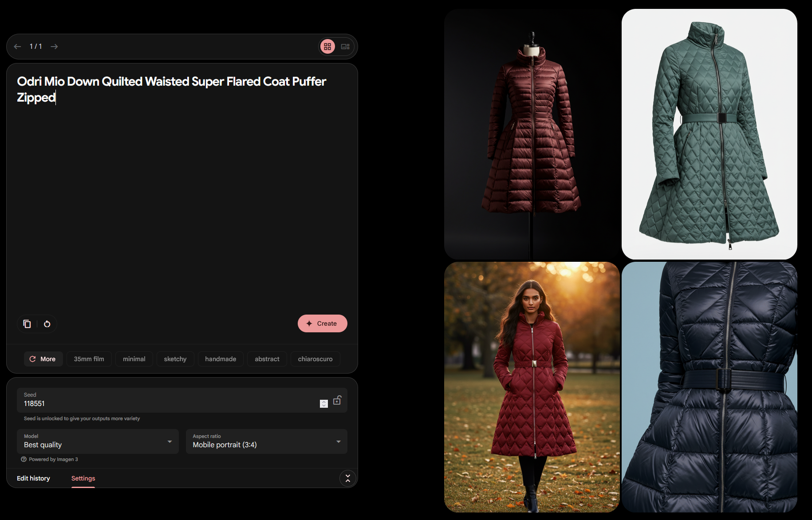Switch to the Settings tab
812x520 pixels.
point(83,478)
